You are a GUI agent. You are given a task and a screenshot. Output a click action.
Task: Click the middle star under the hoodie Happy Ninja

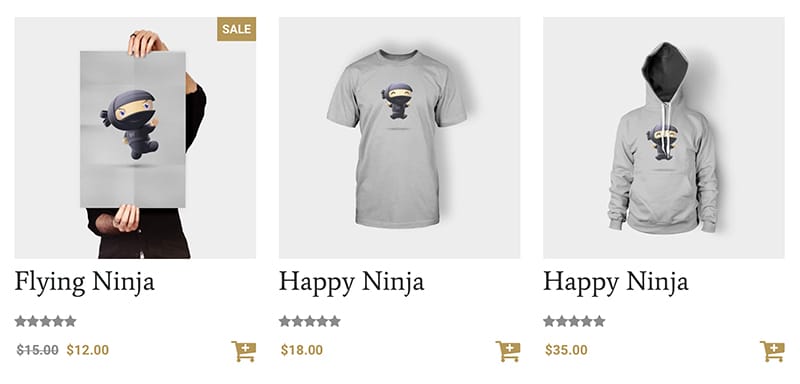574,321
